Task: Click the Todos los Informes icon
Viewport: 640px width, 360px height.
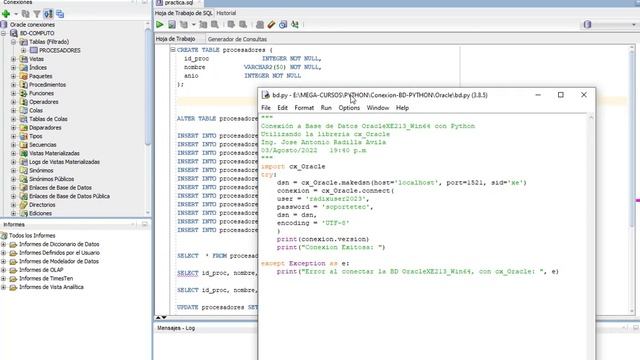Action: tap(4, 236)
